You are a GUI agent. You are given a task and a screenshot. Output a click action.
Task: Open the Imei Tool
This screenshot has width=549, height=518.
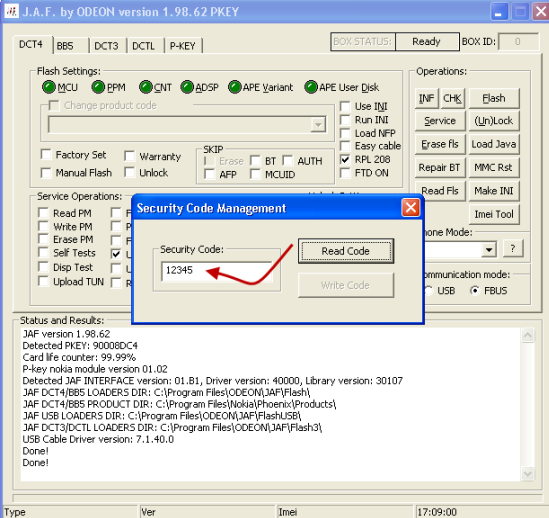click(x=494, y=214)
